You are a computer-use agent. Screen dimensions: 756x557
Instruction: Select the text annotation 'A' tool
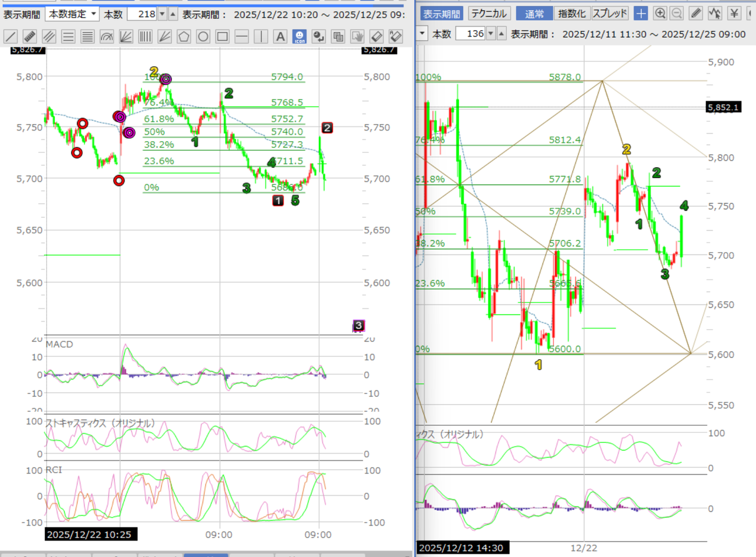pos(281,37)
